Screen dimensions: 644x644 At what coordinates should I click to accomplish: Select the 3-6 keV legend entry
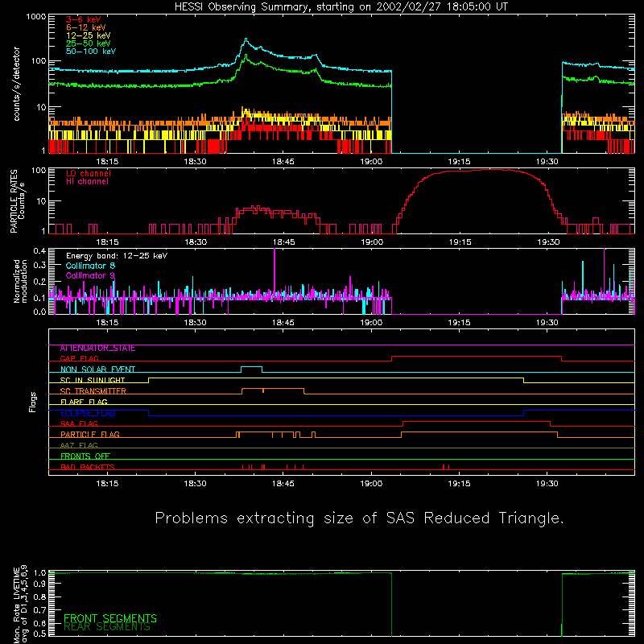(x=84, y=19)
